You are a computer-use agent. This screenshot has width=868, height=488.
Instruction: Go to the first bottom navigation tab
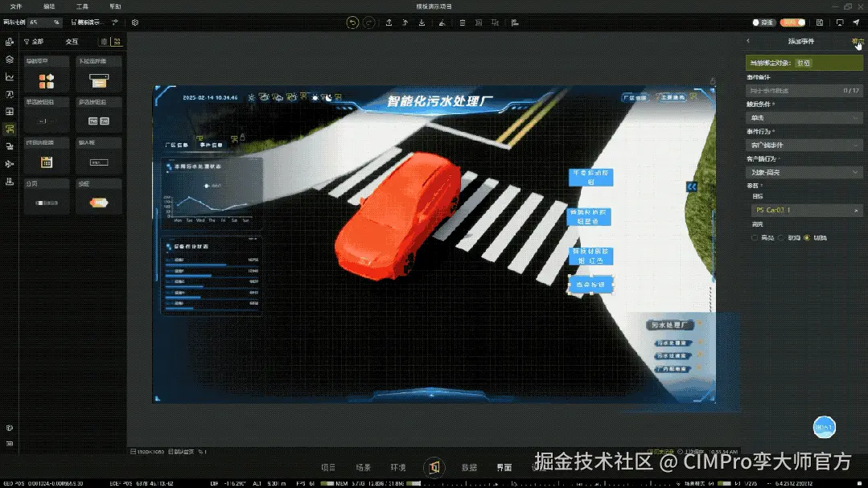click(x=328, y=468)
